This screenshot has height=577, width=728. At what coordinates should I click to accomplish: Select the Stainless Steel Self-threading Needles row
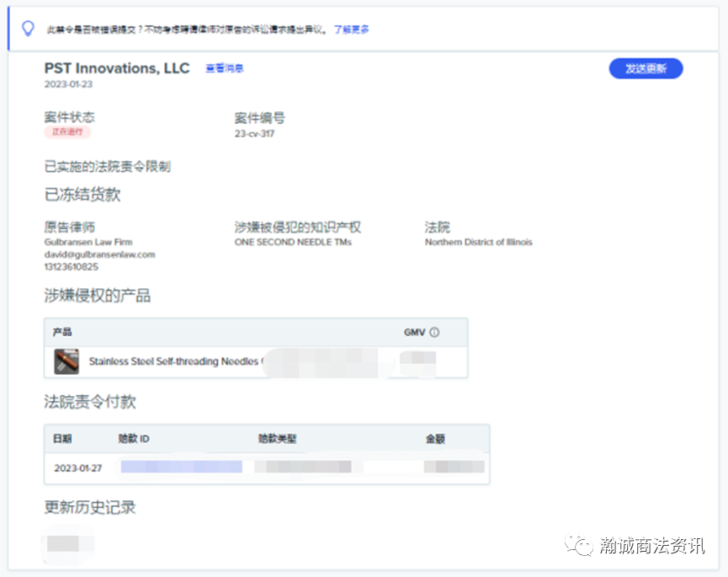pos(256,361)
